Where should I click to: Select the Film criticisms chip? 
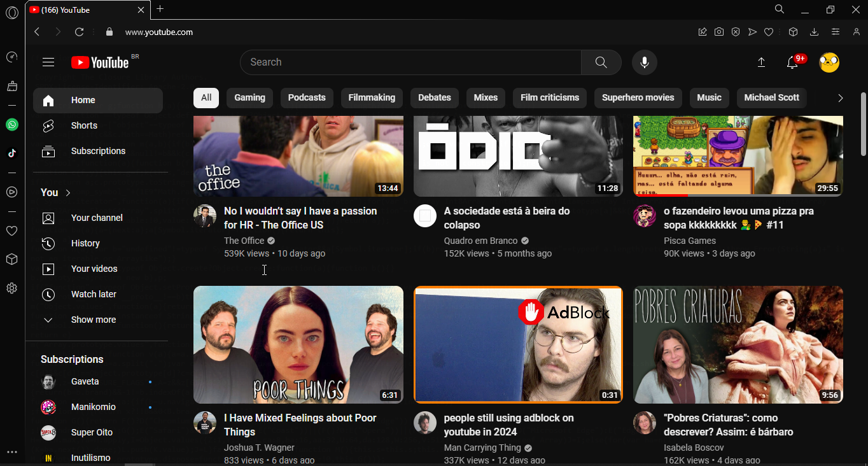click(x=550, y=98)
